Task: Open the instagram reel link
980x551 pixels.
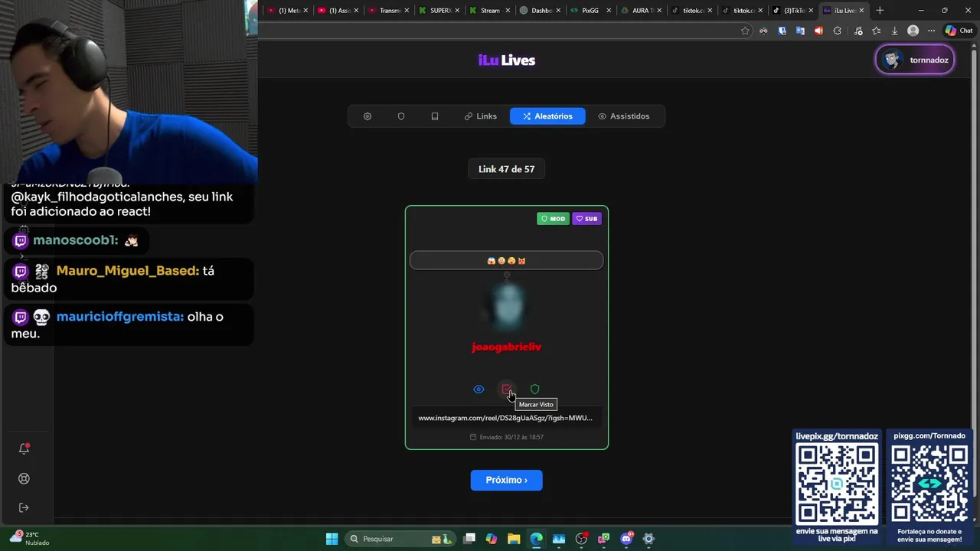Action: (505, 418)
